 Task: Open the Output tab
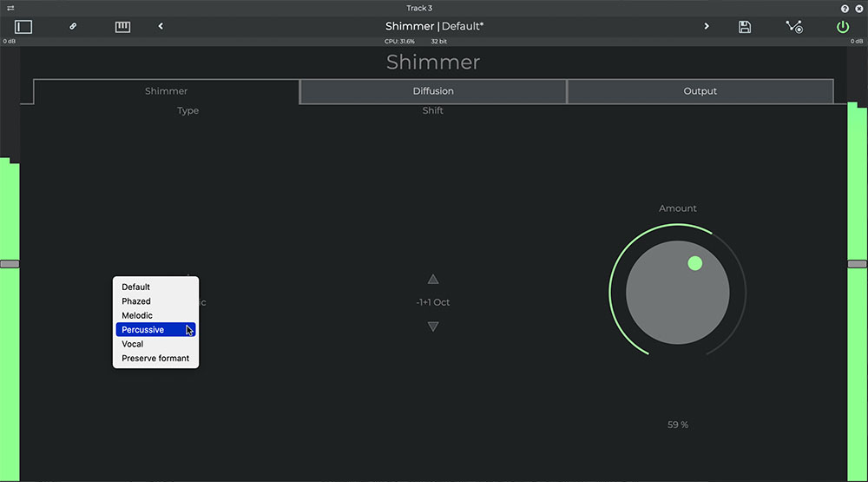point(700,91)
